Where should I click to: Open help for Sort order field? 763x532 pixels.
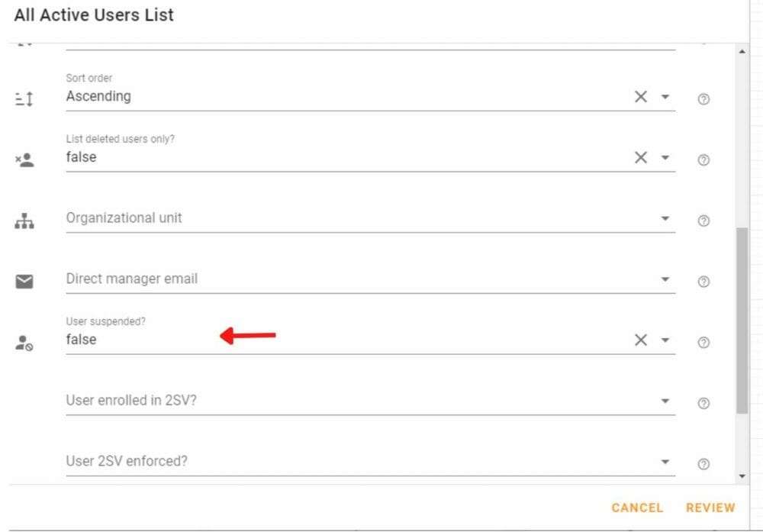coord(703,98)
